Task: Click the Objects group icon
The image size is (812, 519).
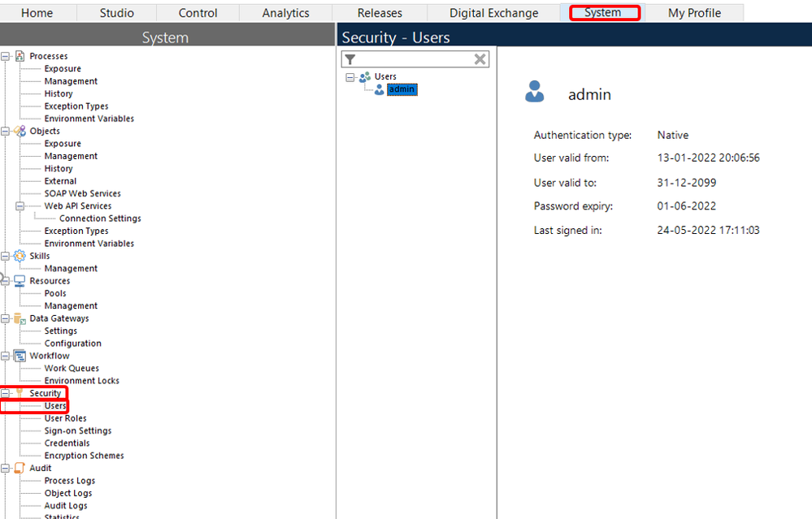Action: click(x=20, y=131)
